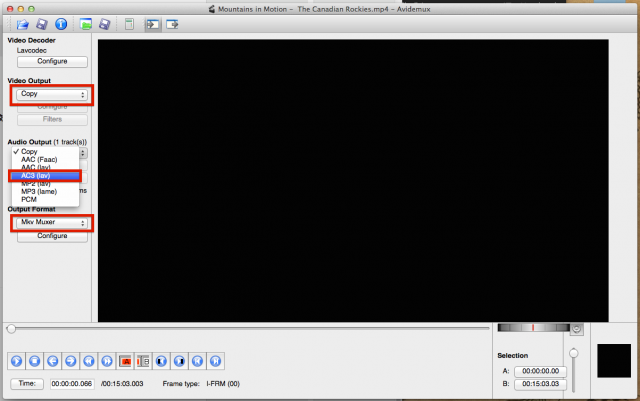The width and height of the screenshot is (640, 401).
Task: Save video using floppy icon beside blue folder
Action: (42, 25)
